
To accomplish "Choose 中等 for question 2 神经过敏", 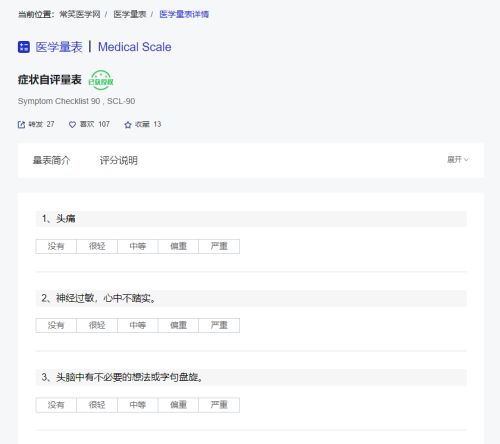I will tap(138, 325).
